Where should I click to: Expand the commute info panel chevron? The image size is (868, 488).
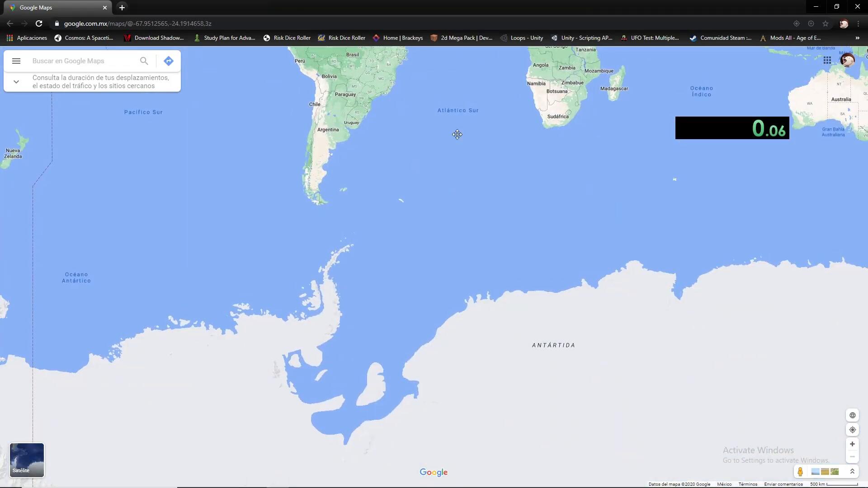pyautogui.click(x=16, y=82)
